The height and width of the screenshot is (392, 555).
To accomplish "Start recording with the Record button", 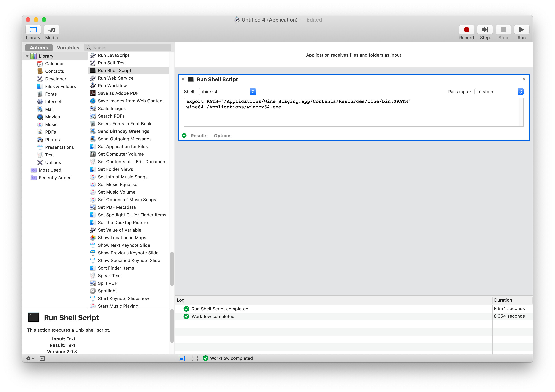I will tap(466, 30).
